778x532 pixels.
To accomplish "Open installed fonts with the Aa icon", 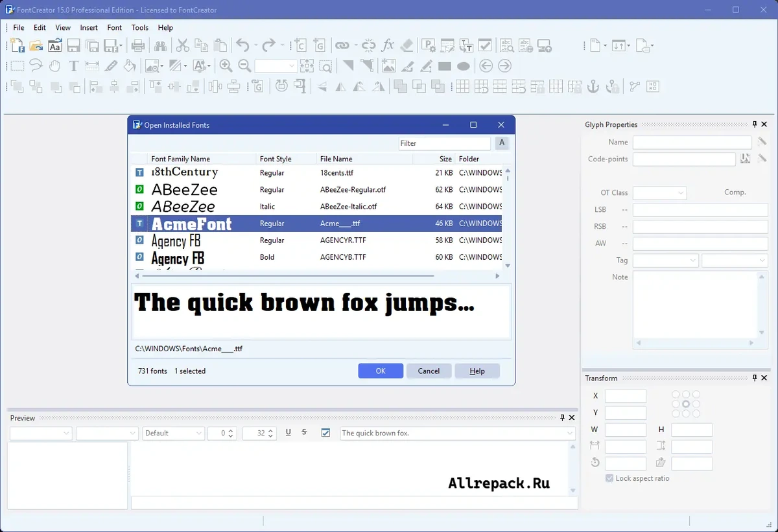I will [x=55, y=45].
